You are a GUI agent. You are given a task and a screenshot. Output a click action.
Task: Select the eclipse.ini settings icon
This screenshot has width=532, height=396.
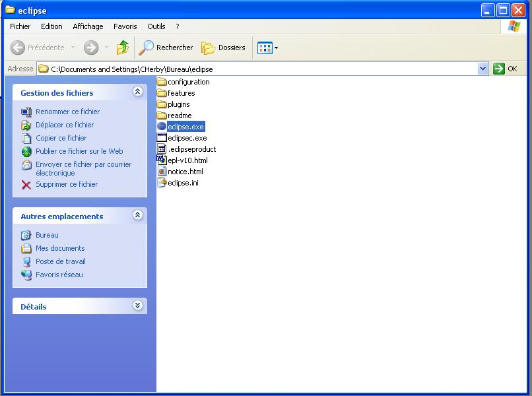(162, 183)
